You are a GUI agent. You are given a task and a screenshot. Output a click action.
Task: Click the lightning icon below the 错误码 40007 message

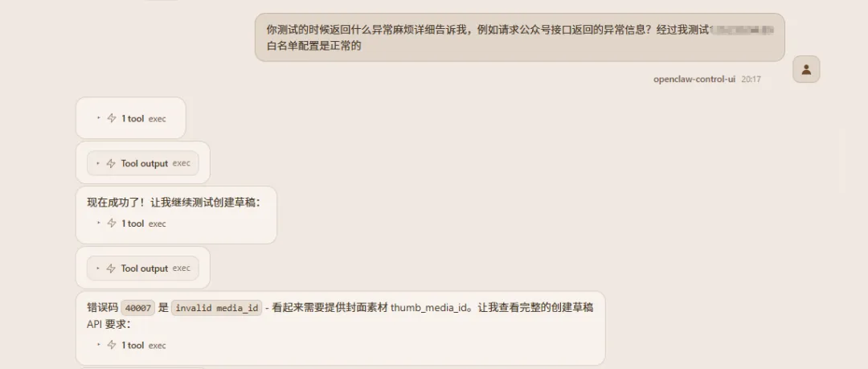[111, 345]
